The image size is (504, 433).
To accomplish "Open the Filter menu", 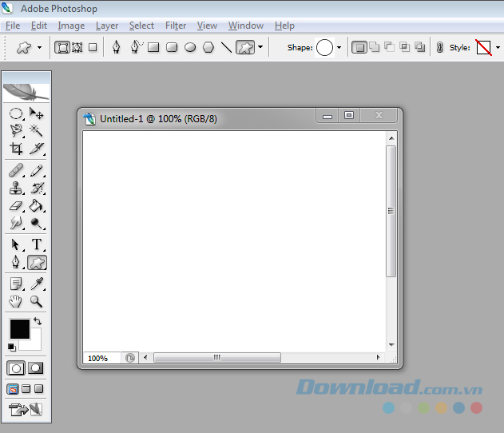I will point(176,26).
